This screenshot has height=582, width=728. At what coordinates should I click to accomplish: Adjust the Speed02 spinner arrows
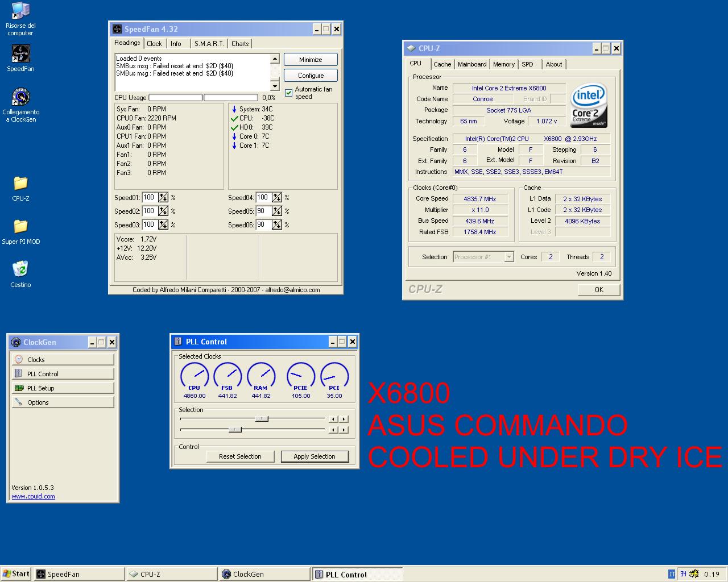(163, 211)
